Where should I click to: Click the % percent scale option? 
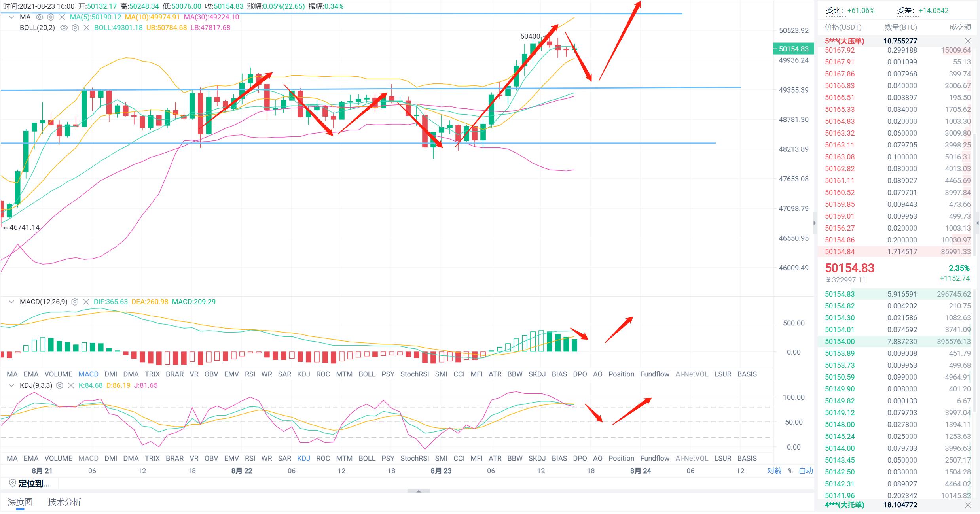pyautogui.click(x=790, y=471)
